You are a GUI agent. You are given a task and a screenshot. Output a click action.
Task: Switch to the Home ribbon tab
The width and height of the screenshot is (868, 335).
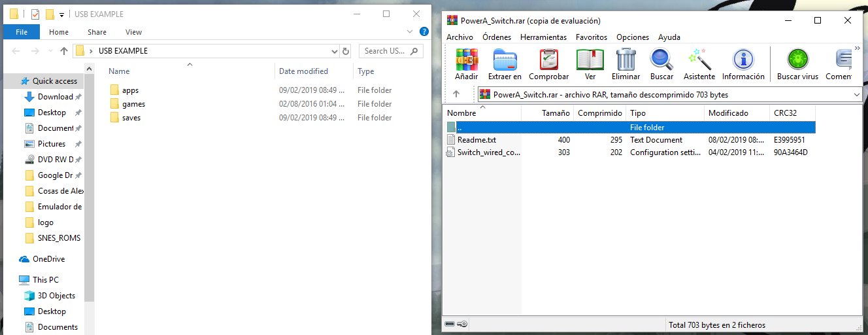59,32
